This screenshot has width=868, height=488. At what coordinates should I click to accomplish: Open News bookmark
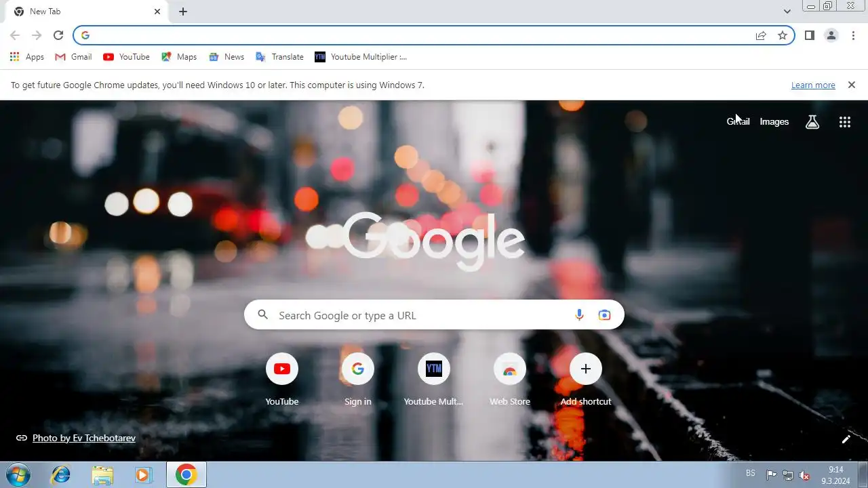(226, 57)
